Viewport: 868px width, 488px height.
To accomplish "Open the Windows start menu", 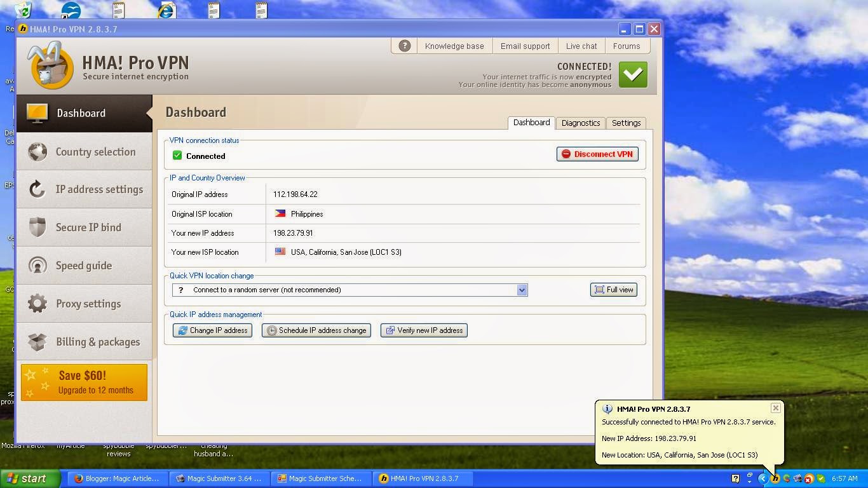I will coord(31,478).
